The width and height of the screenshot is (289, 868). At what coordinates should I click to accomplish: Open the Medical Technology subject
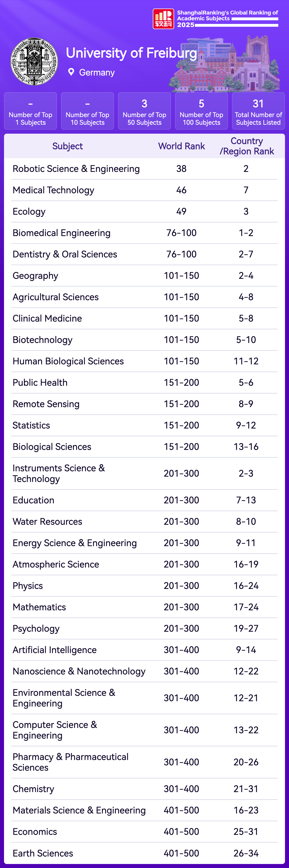tap(53, 190)
